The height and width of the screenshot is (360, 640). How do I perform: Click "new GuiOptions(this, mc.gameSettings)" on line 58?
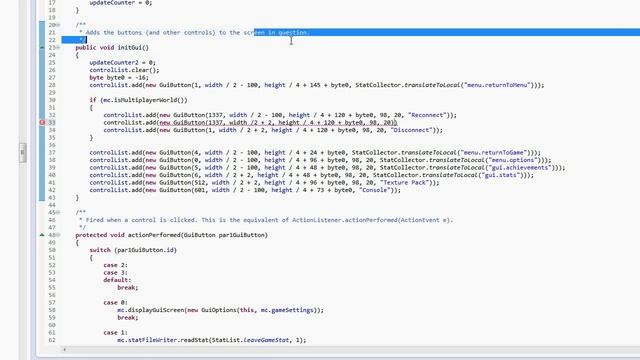click(252, 310)
